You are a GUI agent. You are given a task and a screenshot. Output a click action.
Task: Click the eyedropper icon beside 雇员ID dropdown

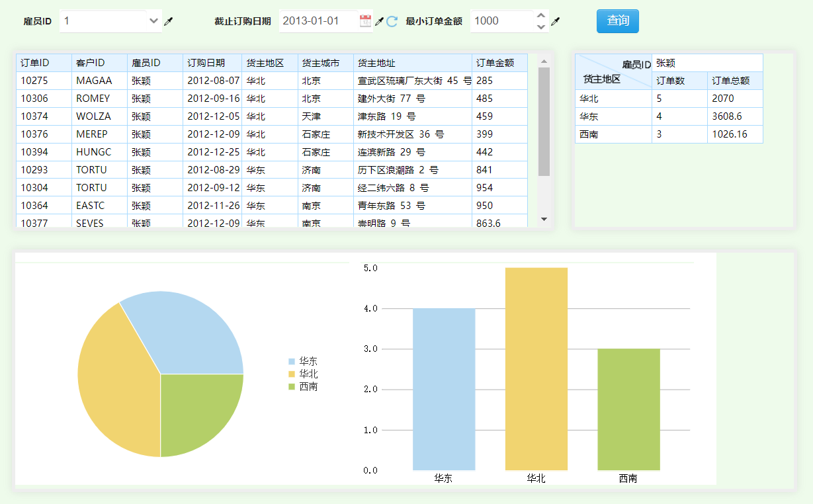tap(169, 22)
